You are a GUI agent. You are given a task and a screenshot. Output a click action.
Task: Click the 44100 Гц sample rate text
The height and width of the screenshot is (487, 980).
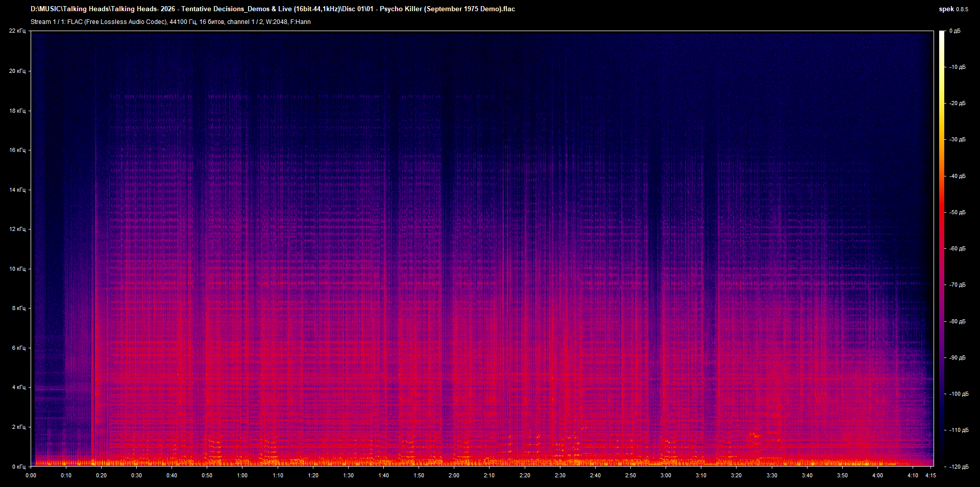182,22
